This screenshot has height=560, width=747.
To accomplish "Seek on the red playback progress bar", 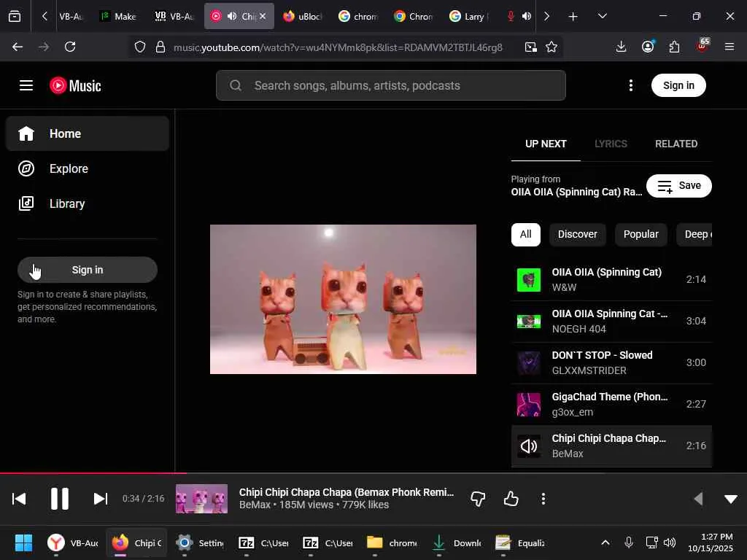I will [373, 473].
